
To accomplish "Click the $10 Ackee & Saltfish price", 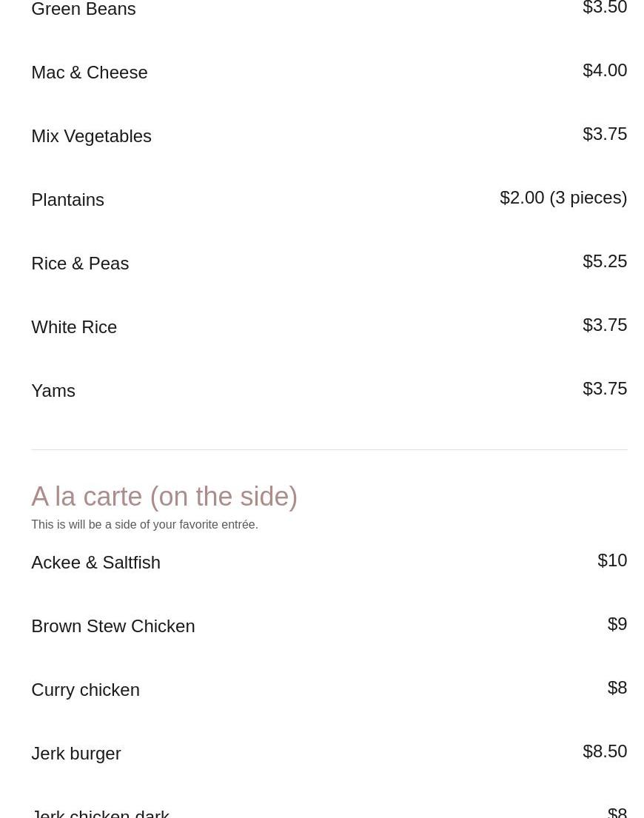I will [611, 560].
